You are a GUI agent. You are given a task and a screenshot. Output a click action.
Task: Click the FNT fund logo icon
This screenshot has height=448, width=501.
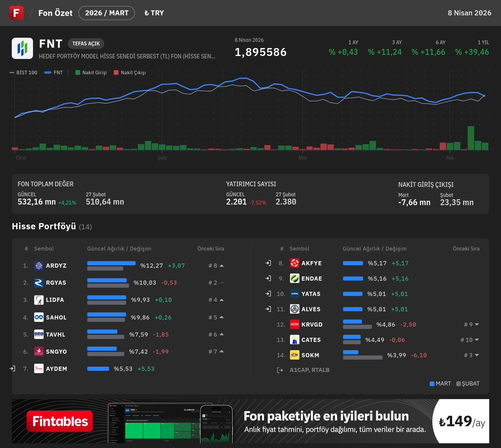[x=22, y=48]
